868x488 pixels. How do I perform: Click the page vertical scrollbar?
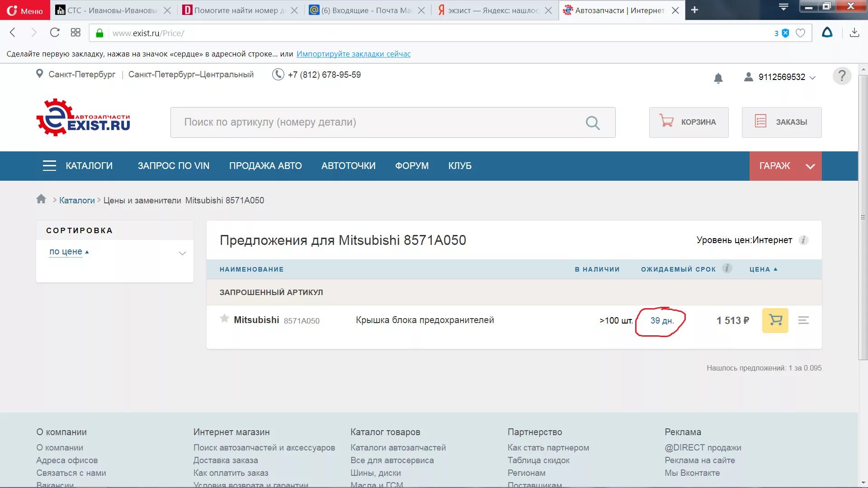click(863, 217)
